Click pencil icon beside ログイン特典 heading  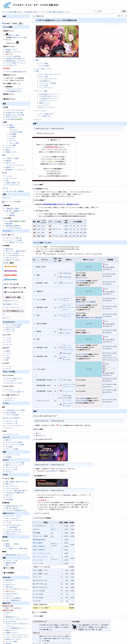coord(43,429)
